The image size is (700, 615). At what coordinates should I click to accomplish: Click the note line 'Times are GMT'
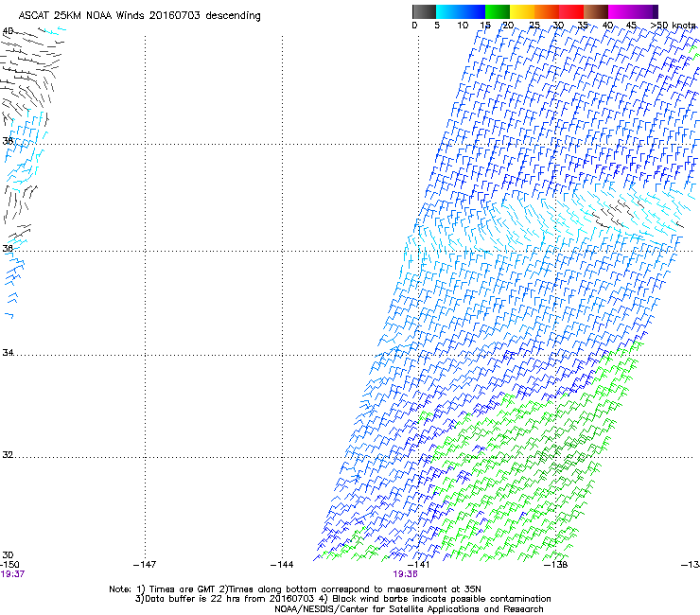(x=182, y=589)
